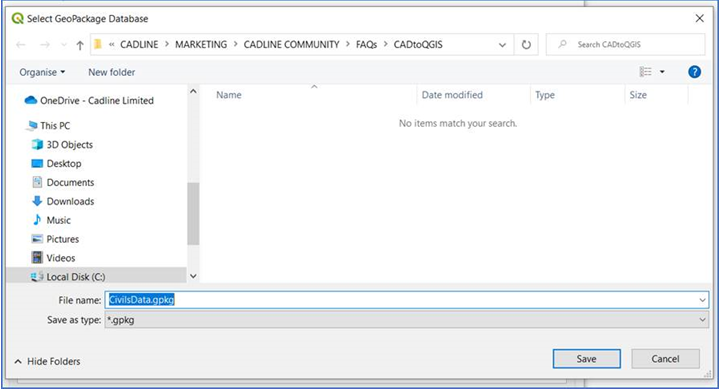Open the address bar history dropdown
Screen dimensions: 720x391
click(x=502, y=45)
